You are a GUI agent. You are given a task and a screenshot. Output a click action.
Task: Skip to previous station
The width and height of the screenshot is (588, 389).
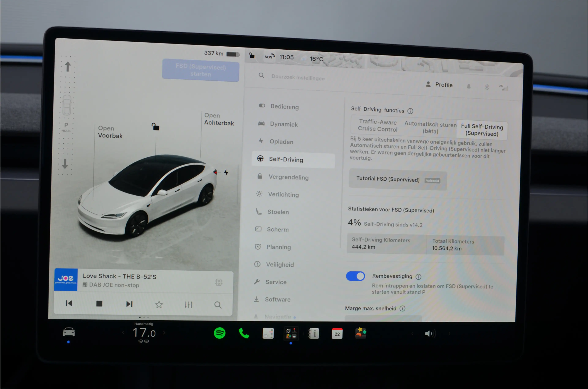(69, 303)
